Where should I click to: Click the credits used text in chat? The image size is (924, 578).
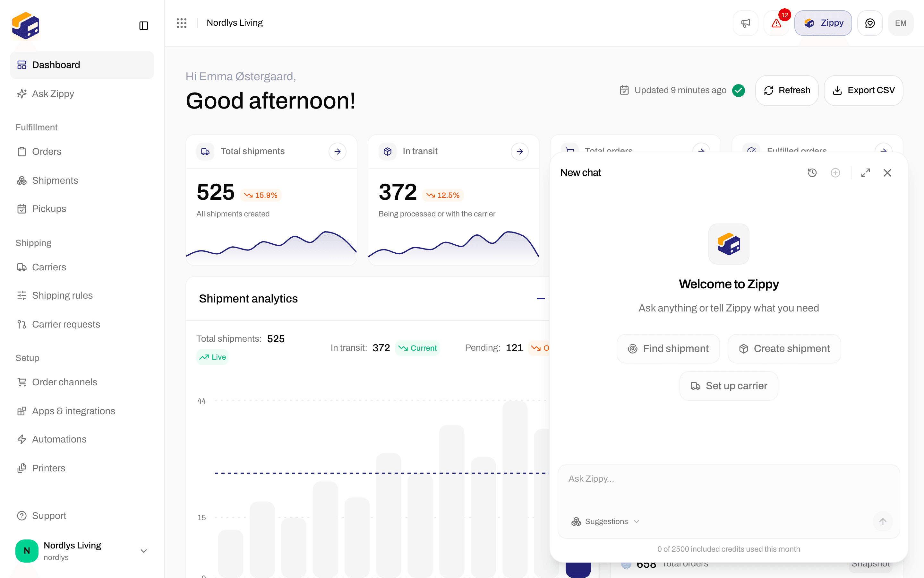pyautogui.click(x=729, y=549)
